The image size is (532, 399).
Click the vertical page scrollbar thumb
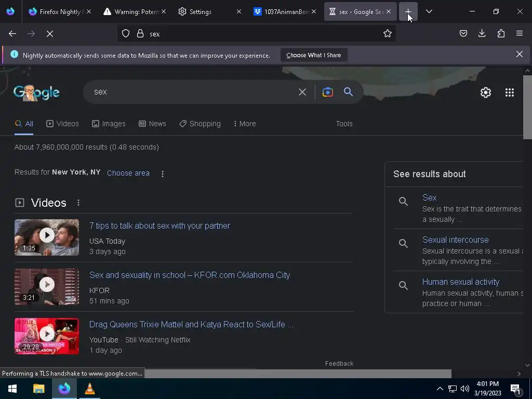[x=527, y=107]
